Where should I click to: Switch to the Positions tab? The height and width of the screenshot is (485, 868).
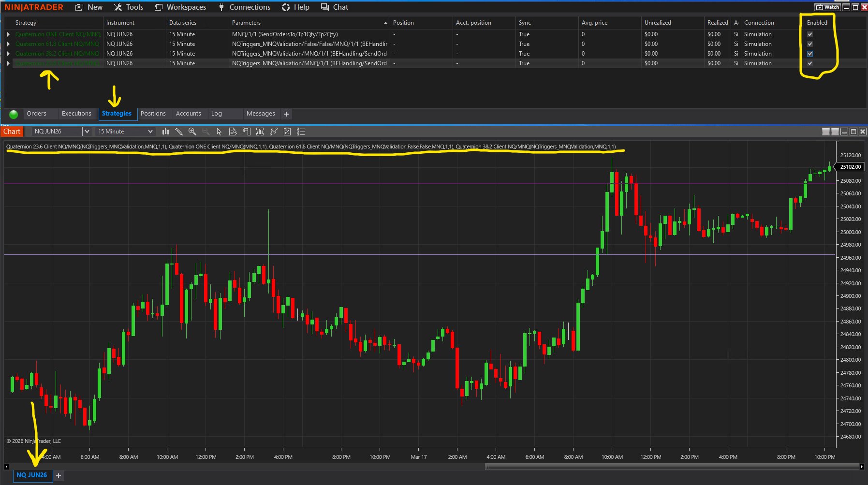(x=153, y=114)
